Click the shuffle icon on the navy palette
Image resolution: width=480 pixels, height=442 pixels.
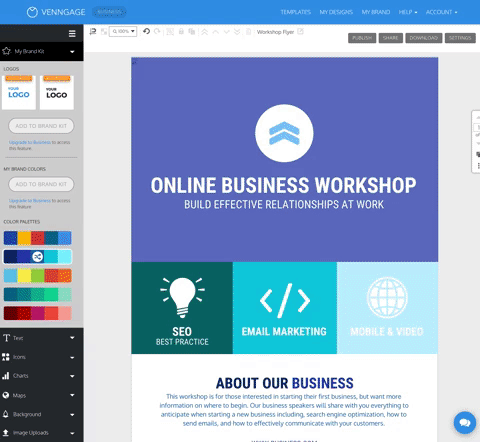37,257
